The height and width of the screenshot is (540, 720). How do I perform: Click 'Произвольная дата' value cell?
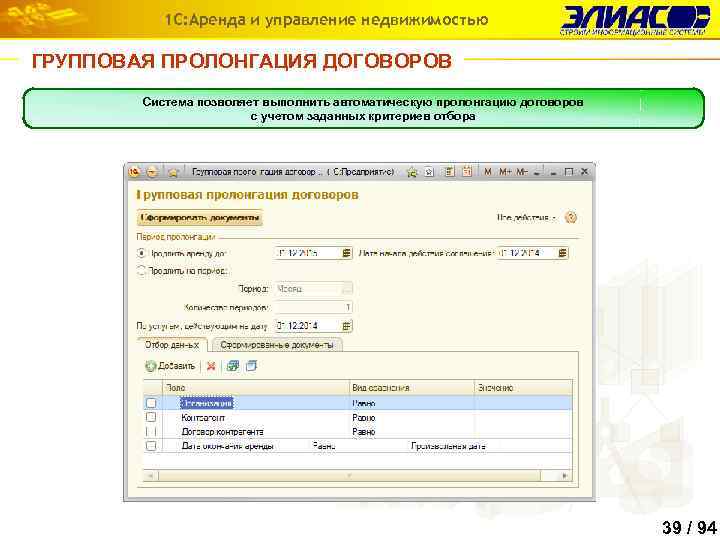click(448, 446)
